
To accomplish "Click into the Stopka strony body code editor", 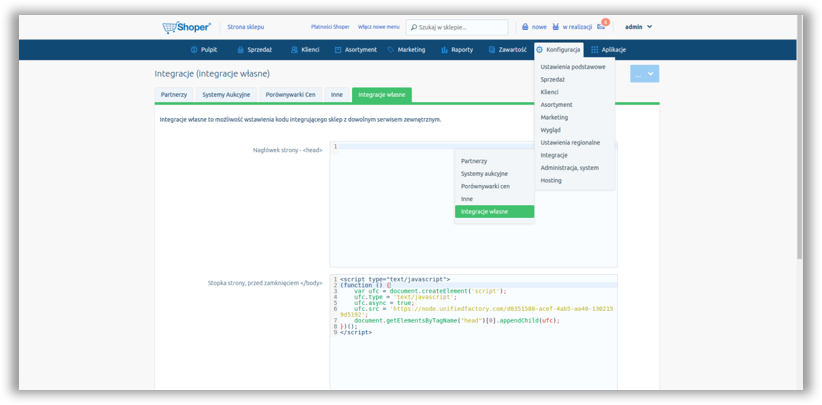I will 473,333.
